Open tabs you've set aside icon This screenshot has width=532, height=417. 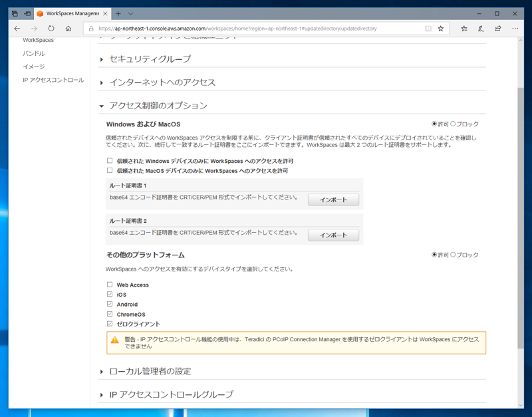click(15, 13)
